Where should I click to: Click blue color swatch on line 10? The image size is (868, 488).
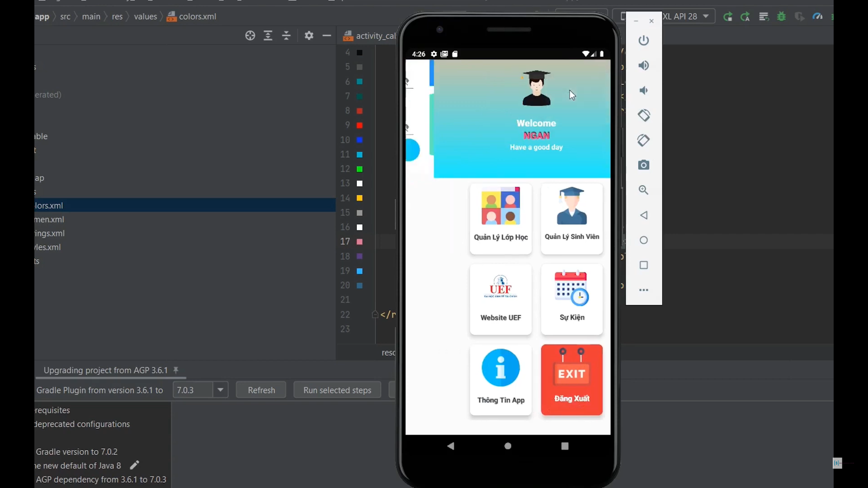(x=360, y=140)
